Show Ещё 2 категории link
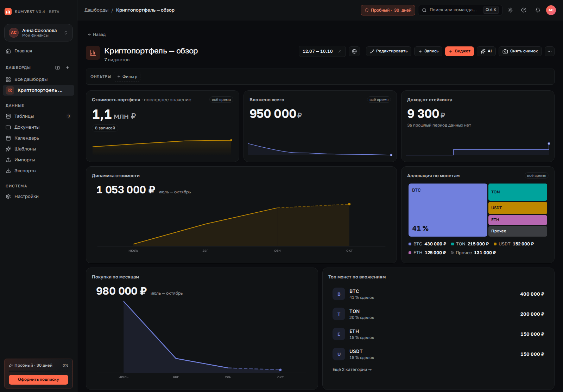 (x=352, y=370)
